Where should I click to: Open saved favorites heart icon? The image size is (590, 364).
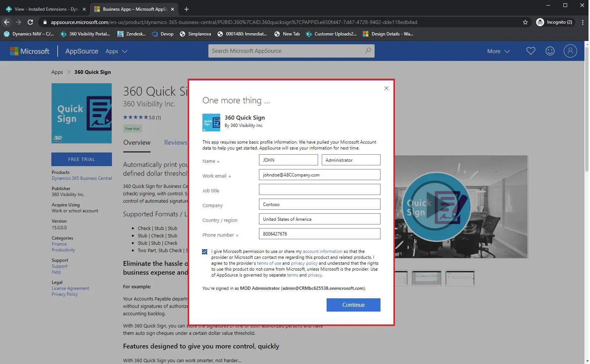coord(531,51)
